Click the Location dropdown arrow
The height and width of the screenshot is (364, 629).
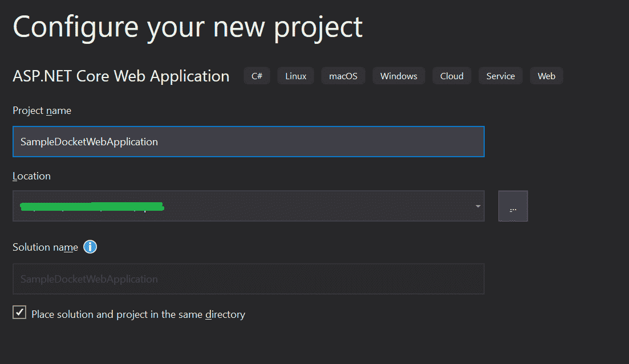(x=478, y=206)
